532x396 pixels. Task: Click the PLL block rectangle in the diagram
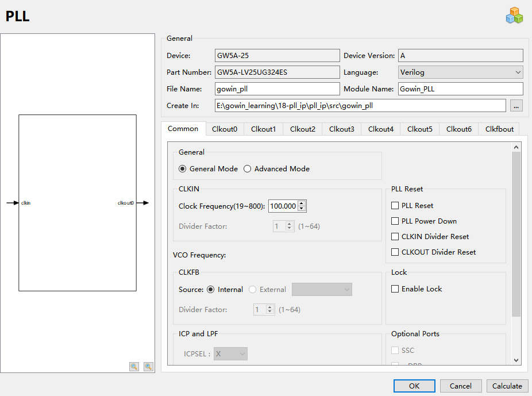(78, 203)
